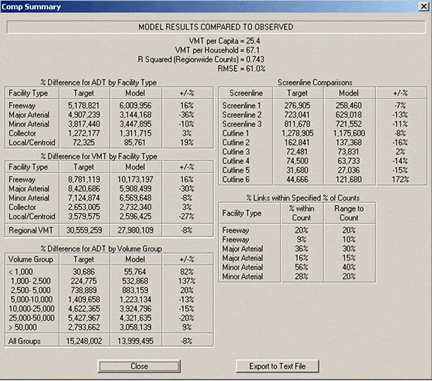Click All Groups model 13,999,495

pos(135,341)
